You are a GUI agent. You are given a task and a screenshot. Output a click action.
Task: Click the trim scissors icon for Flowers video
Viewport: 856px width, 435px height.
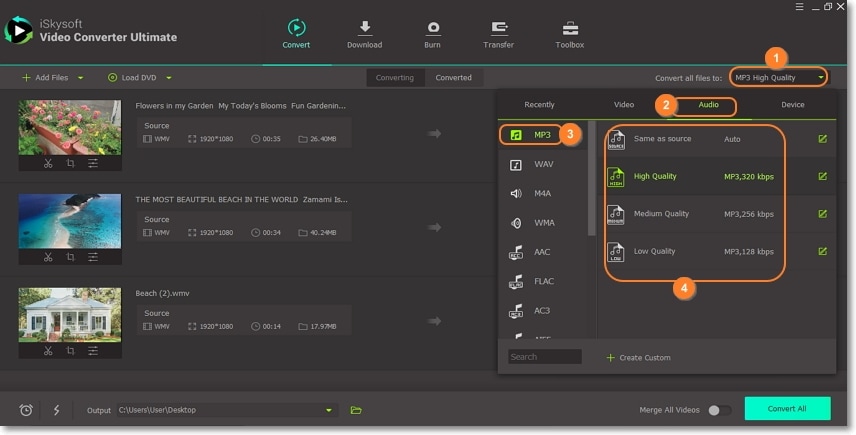[48, 163]
